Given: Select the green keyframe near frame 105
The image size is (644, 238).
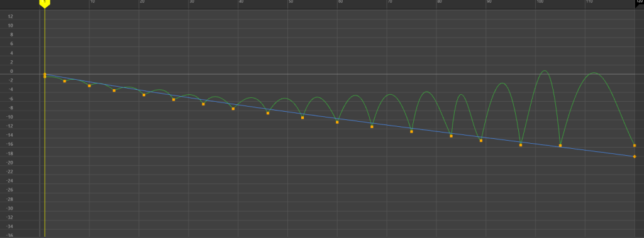Looking at the screenshot, I should (560, 146).
